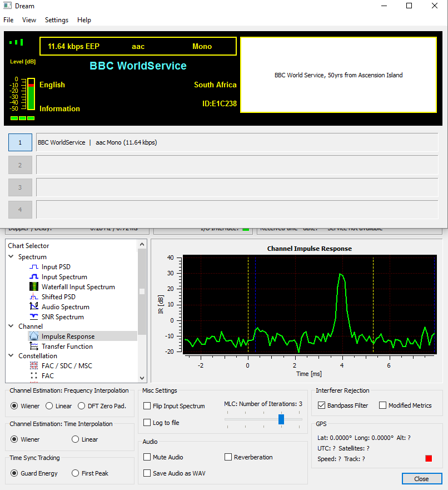448x490 pixels.
Task: Choose the Shifted PSD chart icon
Action: [34, 297]
